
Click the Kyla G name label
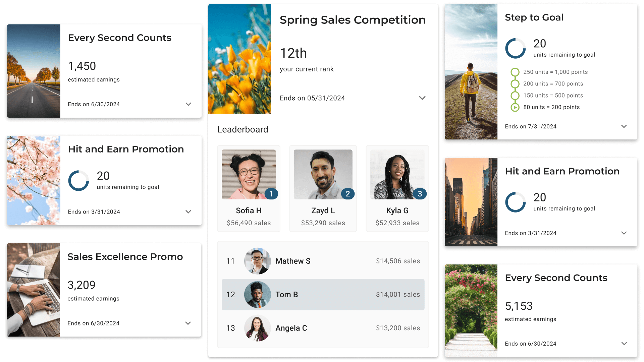point(397,210)
